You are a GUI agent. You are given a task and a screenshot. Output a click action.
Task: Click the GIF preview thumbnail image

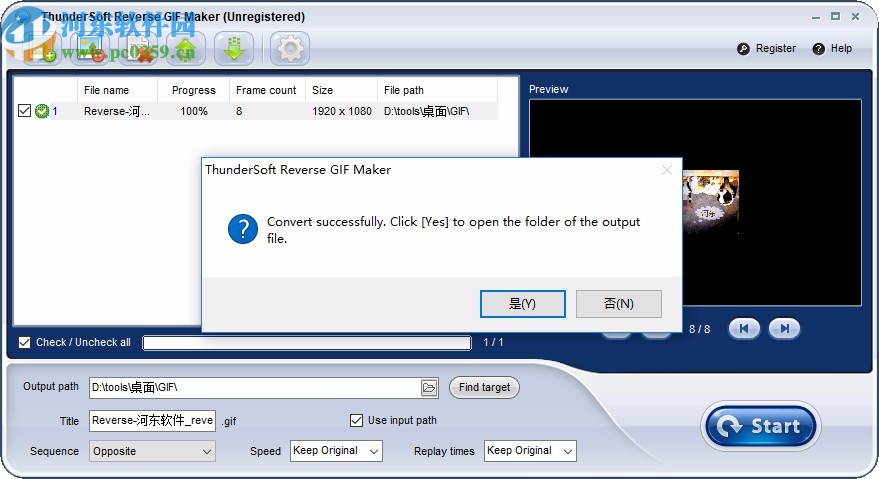coord(710,202)
